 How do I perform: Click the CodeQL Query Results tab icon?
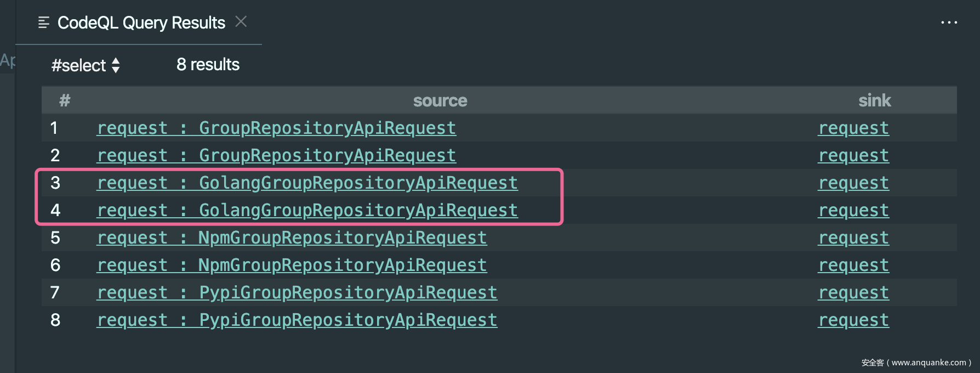click(x=44, y=22)
